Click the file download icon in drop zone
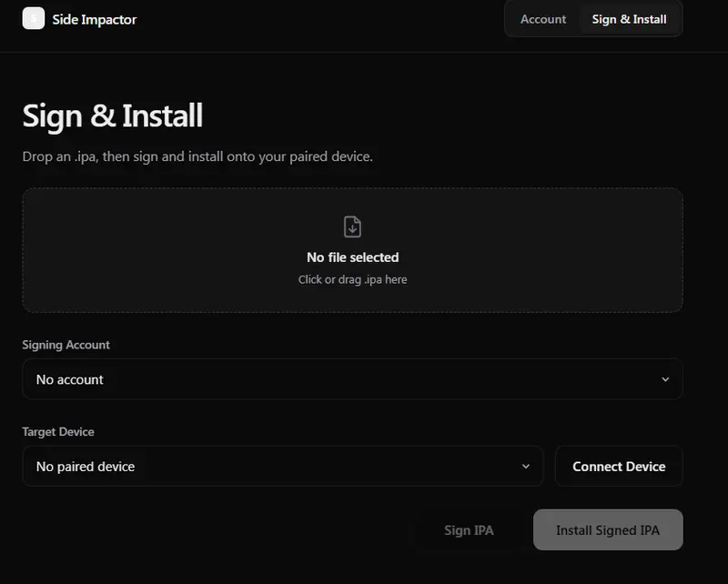The width and height of the screenshot is (728, 584). pyautogui.click(x=352, y=227)
